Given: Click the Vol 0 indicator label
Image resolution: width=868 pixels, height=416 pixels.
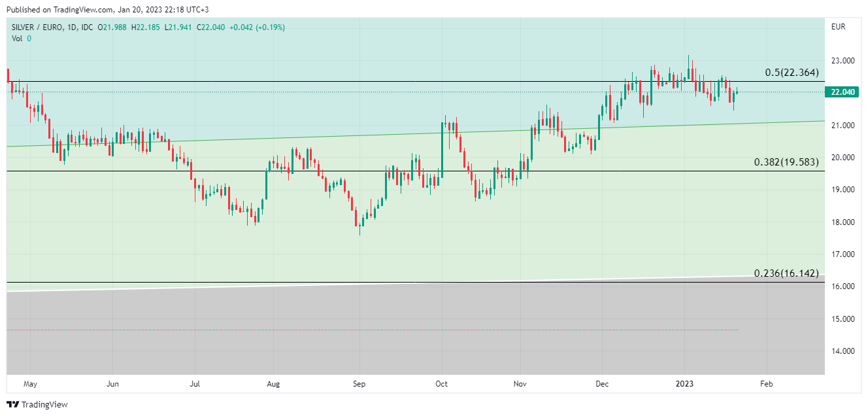Looking at the screenshot, I should (22, 39).
